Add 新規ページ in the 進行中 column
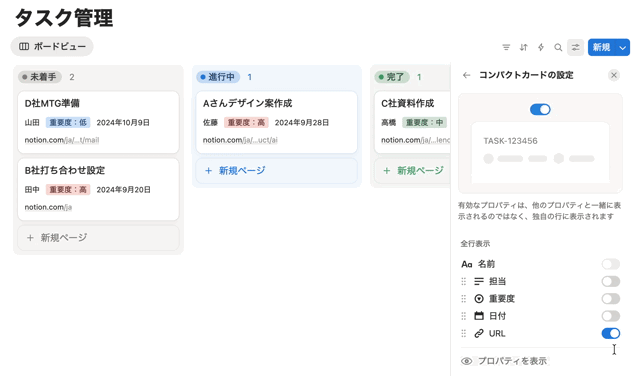Image resolution: width=640 pixels, height=376 pixels. pos(277,171)
